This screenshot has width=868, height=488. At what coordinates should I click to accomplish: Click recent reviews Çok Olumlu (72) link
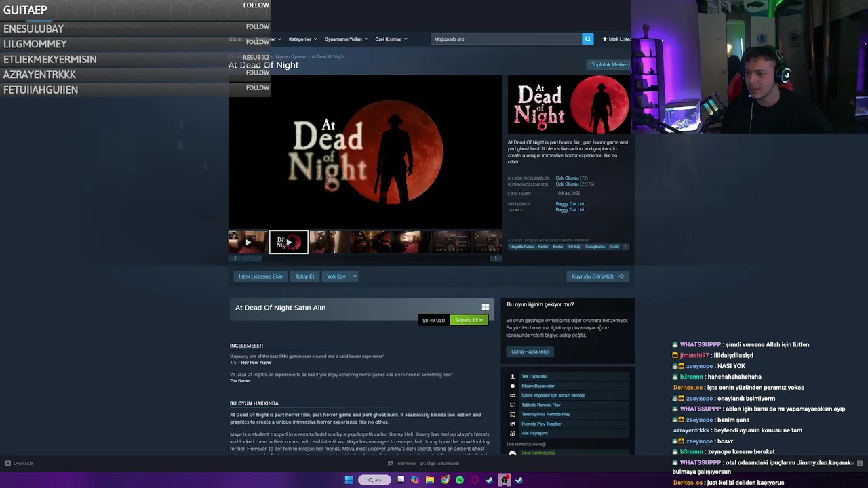[572, 178]
